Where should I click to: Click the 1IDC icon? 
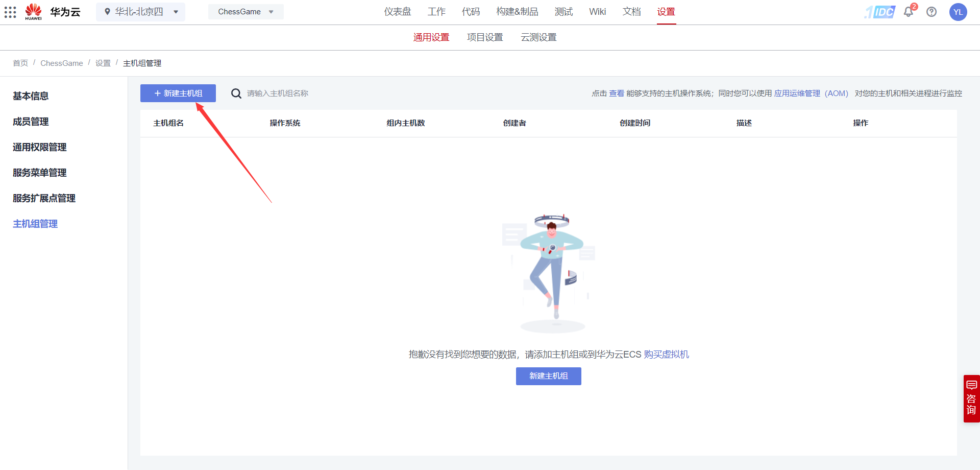click(879, 12)
